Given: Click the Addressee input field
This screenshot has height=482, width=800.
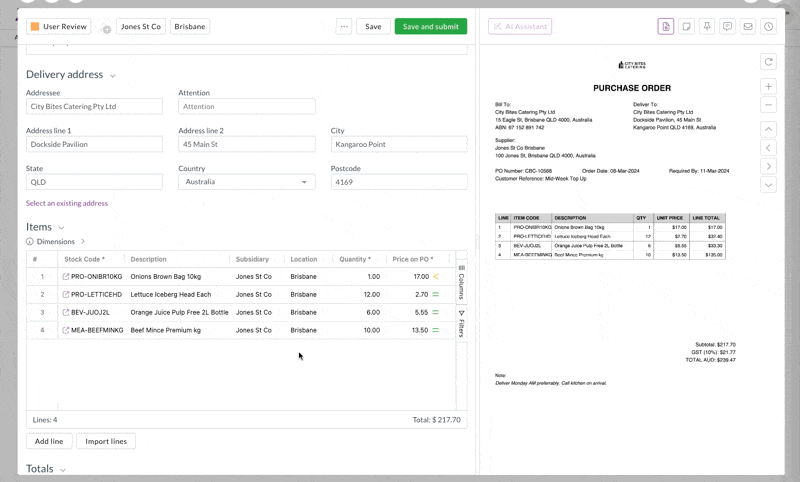Looking at the screenshot, I should coord(94,107).
